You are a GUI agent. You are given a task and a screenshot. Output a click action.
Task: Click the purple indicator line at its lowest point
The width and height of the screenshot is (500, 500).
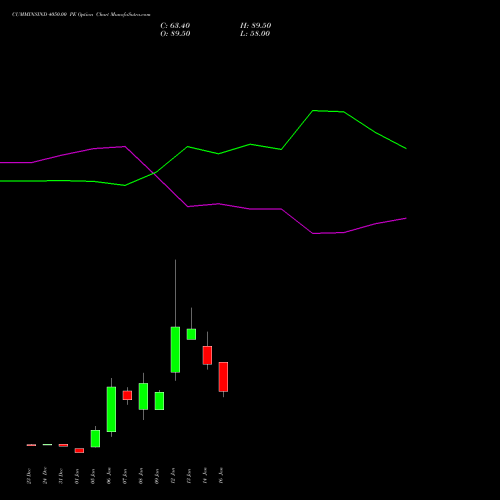tap(313, 233)
